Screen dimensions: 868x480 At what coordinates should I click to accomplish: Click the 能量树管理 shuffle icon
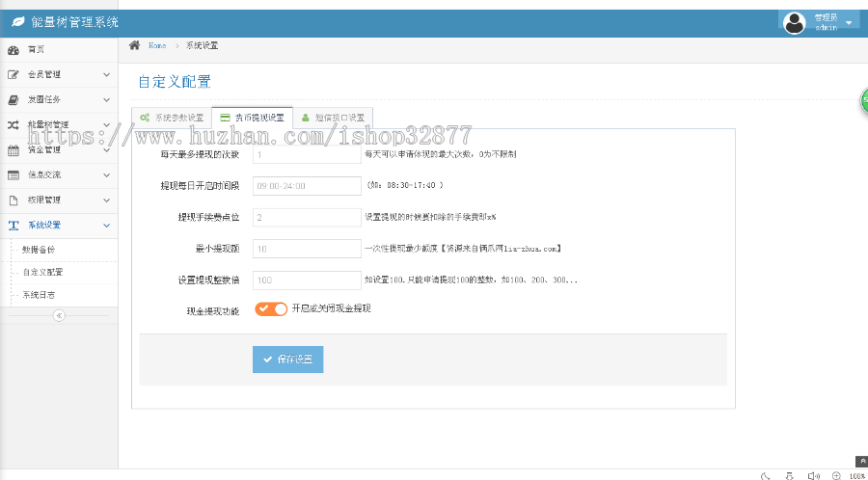coord(14,125)
